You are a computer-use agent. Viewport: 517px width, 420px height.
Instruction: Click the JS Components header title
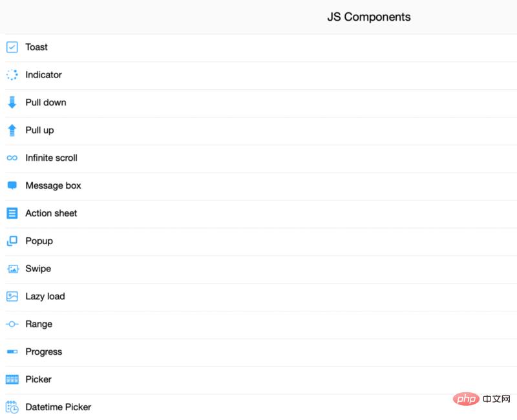tap(368, 17)
